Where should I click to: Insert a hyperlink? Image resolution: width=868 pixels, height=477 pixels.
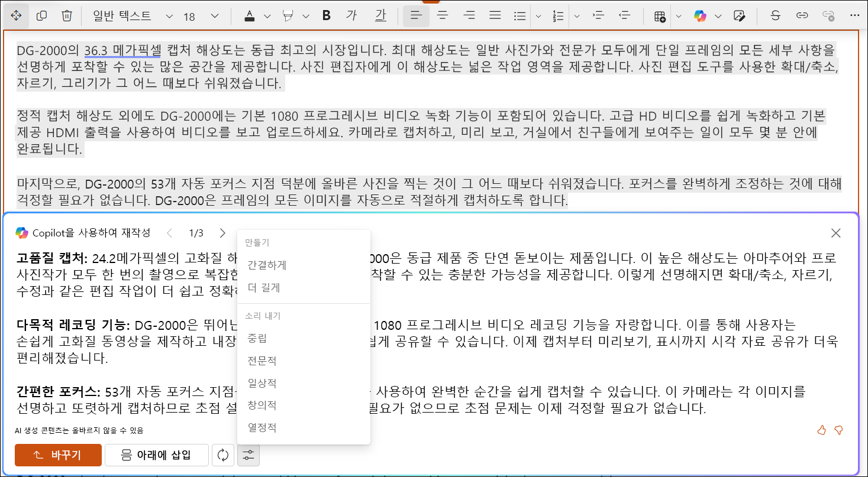(802, 16)
